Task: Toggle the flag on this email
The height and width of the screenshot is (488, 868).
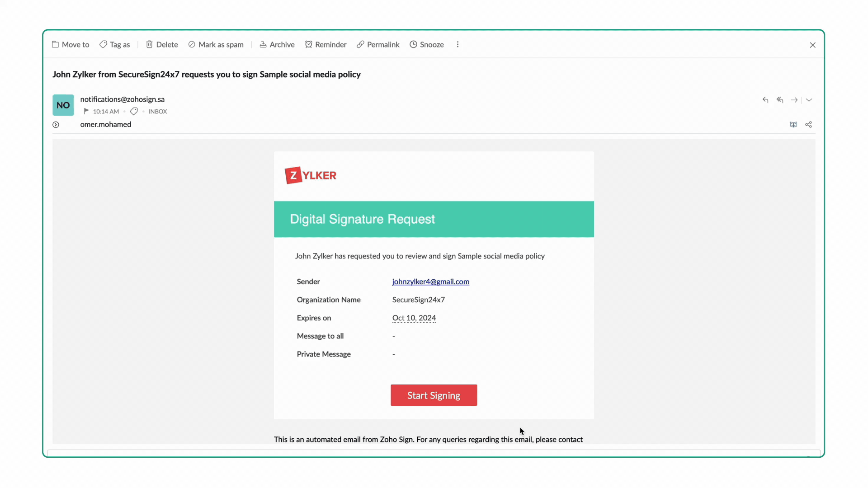Action: [x=86, y=111]
